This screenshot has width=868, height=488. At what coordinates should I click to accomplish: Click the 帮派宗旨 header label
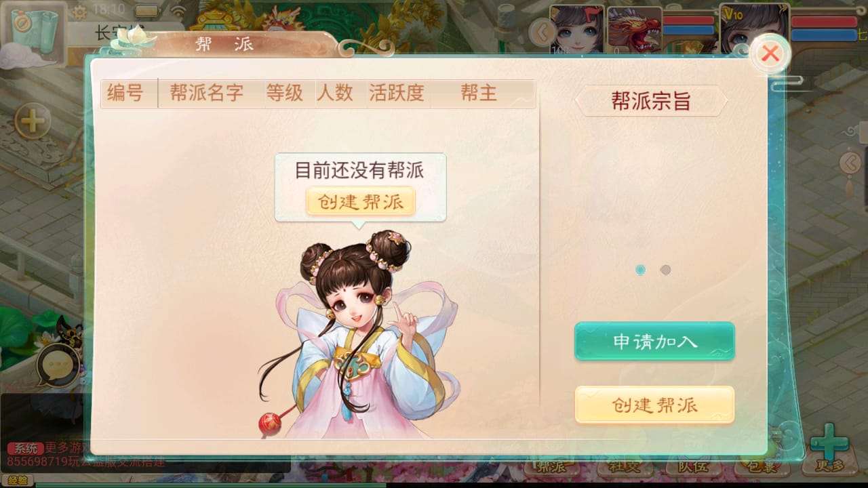click(x=651, y=102)
